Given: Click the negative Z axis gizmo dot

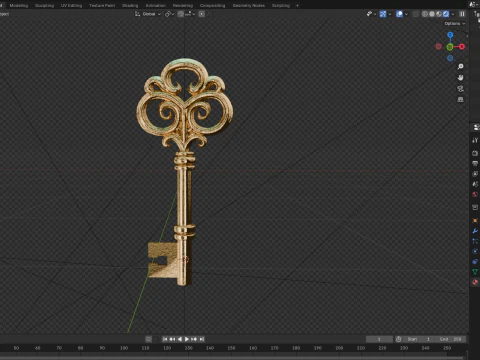Looking at the screenshot, I should pos(450,58).
